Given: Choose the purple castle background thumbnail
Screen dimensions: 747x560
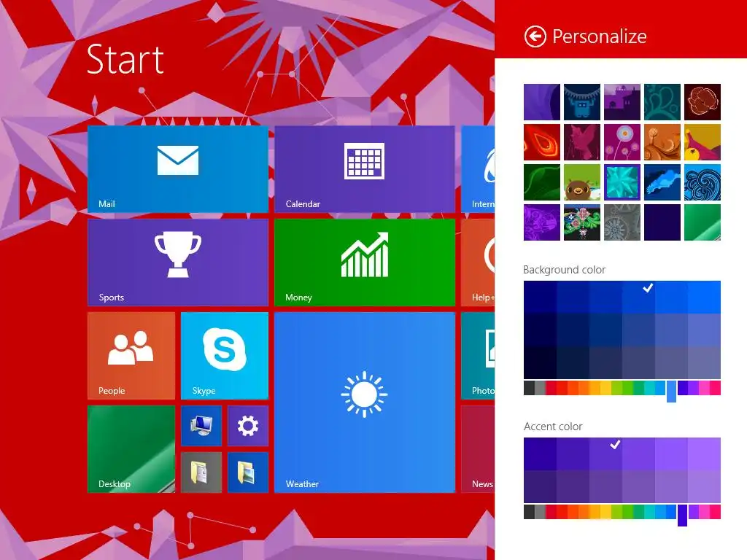Looking at the screenshot, I should coord(622,102).
